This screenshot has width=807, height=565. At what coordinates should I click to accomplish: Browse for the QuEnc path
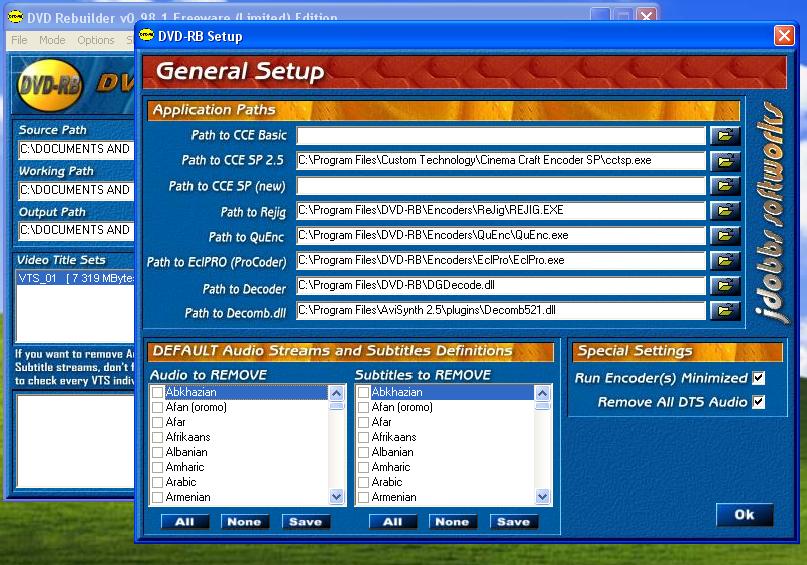point(725,236)
